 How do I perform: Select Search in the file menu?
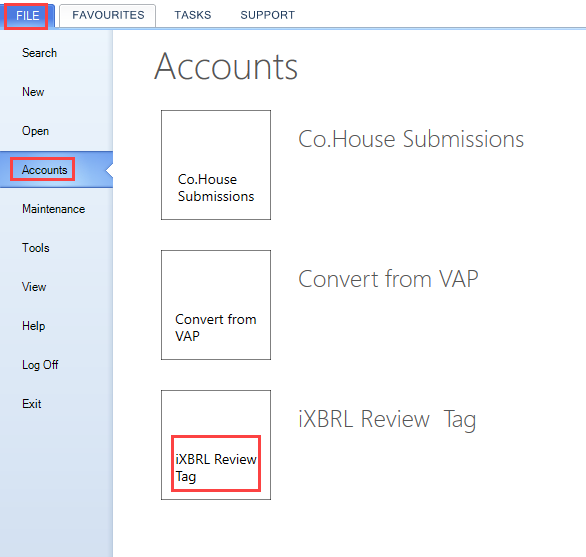40,53
